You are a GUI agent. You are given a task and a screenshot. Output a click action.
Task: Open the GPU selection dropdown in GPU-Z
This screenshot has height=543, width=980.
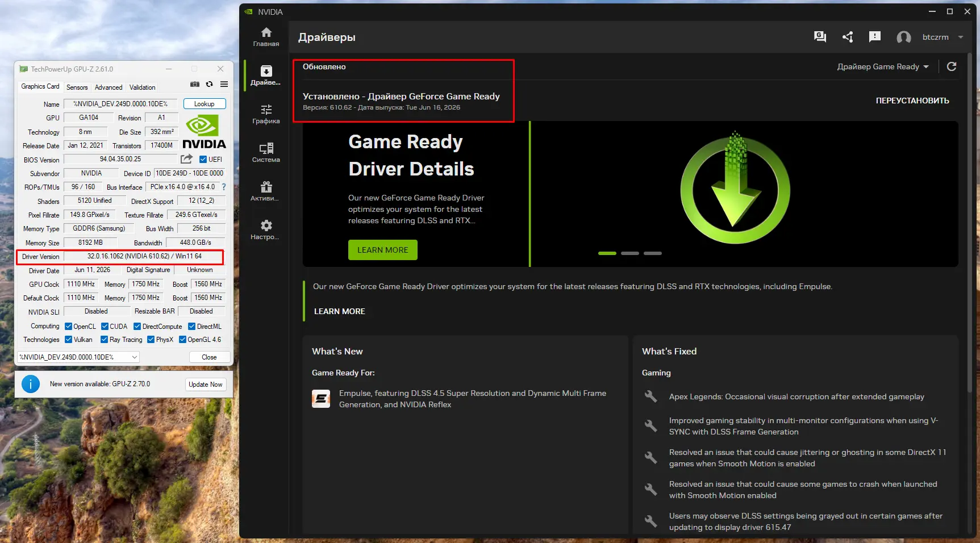(x=78, y=357)
